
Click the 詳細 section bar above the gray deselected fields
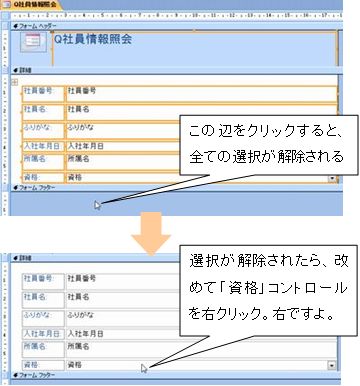pyautogui.click(x=95, y=258)
